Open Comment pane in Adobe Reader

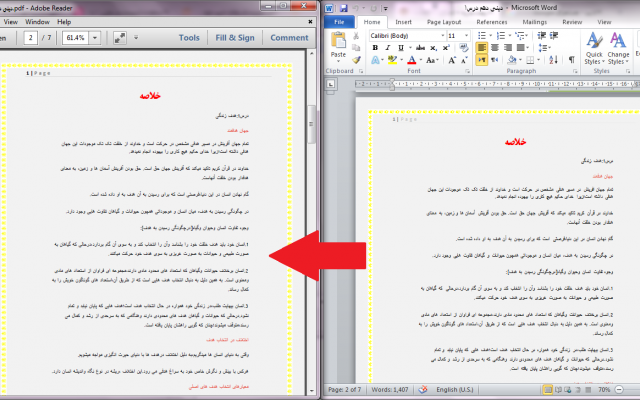(289, 38)
